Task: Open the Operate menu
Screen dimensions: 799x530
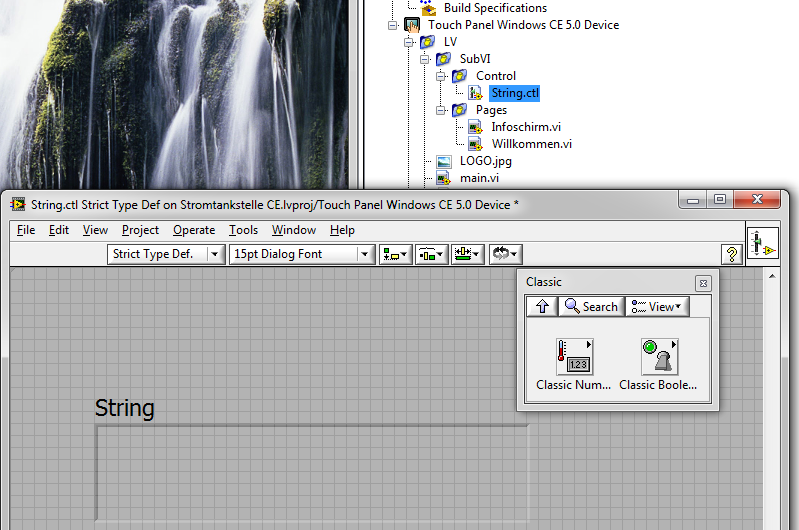Action: 194,230
